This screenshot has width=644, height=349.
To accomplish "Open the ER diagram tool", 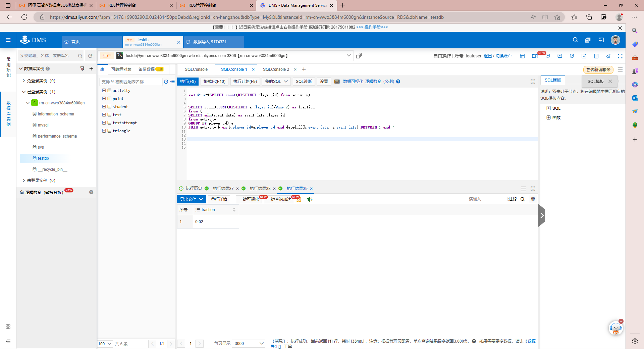I will pyautogui.click(x=535, y=56).
